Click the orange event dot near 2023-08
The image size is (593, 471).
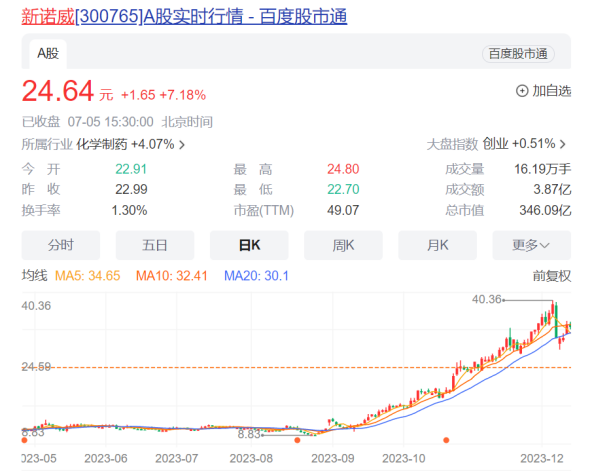297,440
